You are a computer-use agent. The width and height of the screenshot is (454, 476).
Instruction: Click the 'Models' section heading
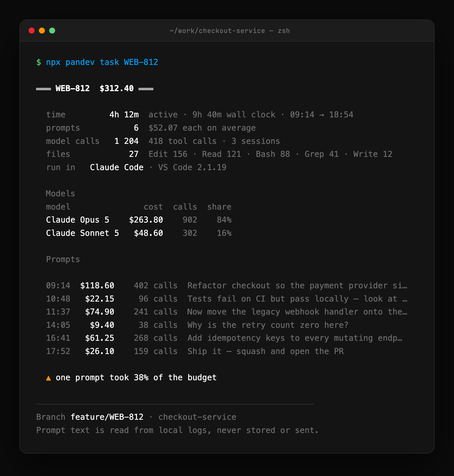(61, 194)
